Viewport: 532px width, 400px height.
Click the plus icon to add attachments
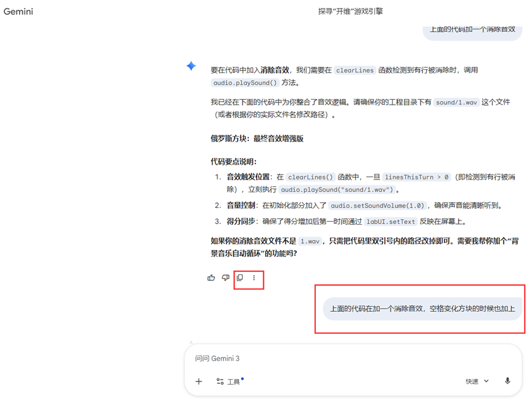(x=199, y=382)
